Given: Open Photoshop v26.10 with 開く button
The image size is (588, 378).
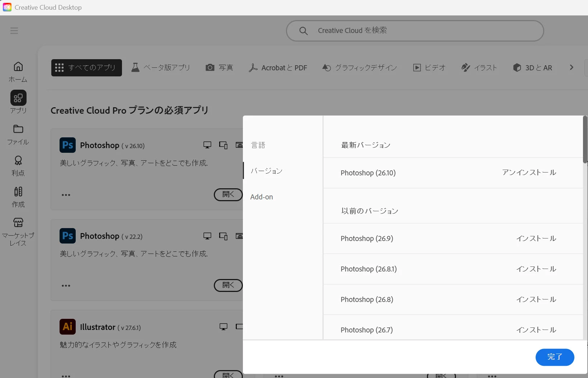Looking at the screenshot, I should [x=228, y=194].
